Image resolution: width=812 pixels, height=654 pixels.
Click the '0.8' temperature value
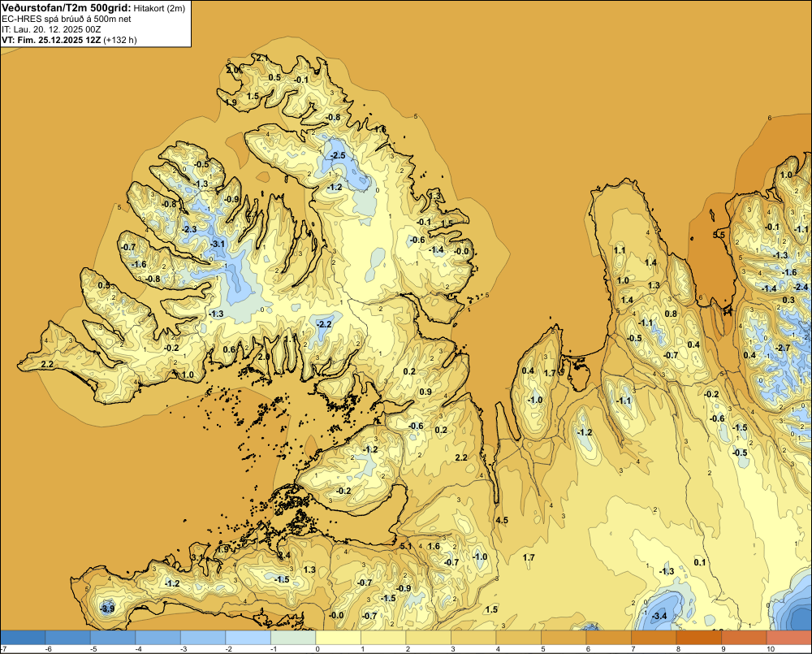(x=671, y=314)
